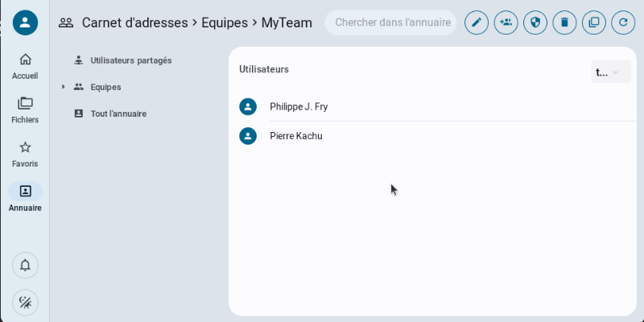The height and width of the screenshot is (322, 644).
Task: Select Tout l'annuaire in the tree
Action: pyautogui.click(x=118, y=114)
